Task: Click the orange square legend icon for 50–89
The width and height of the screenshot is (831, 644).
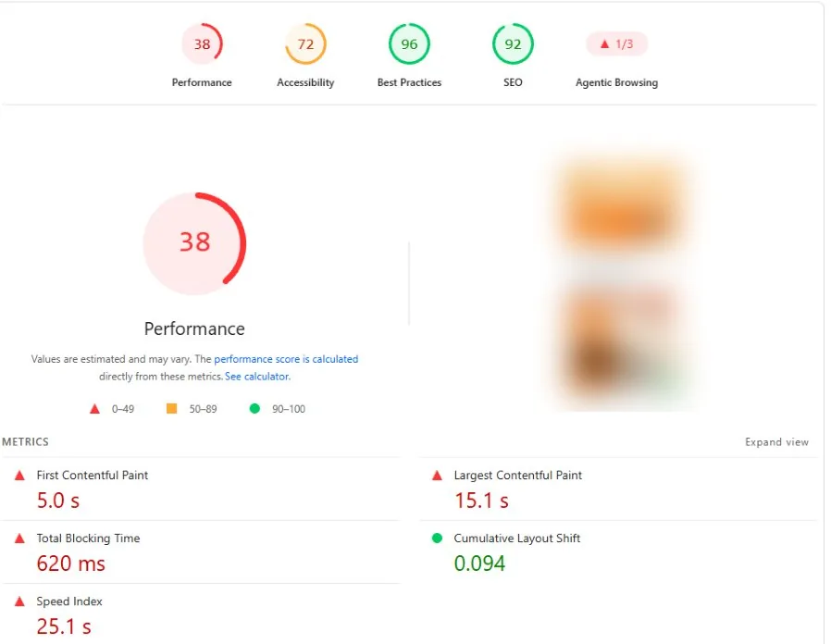Action: 172,409
